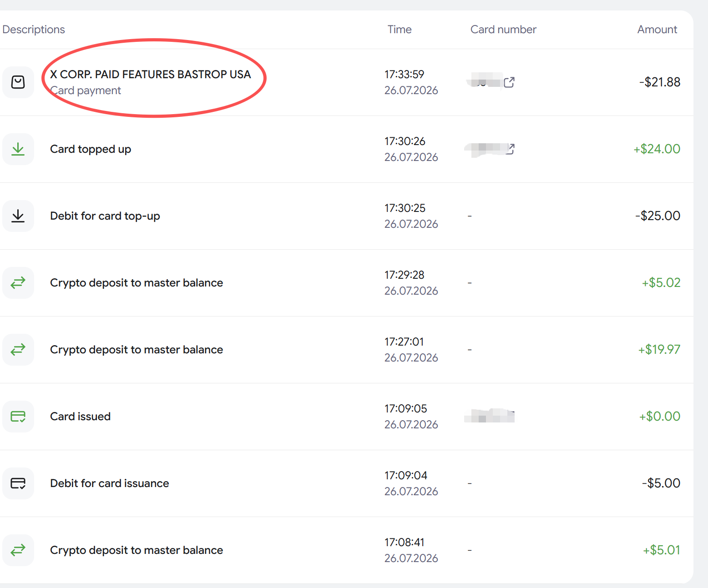Screen dimensions: 708x588
Task: Click the -$21.88 amount
Action: tap(660, 82)
